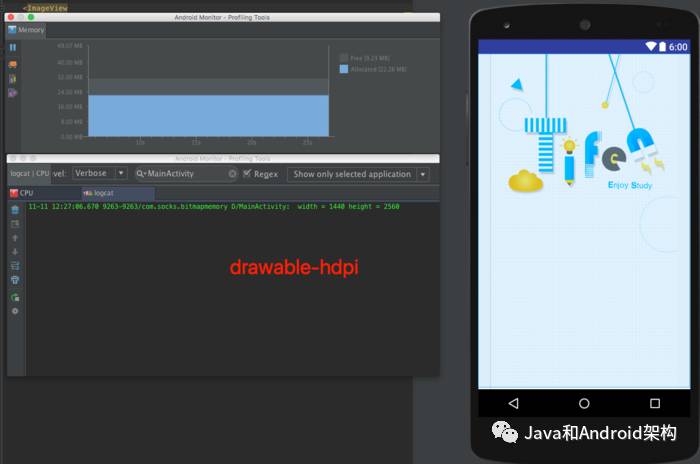The height and width of the screenshot is (464, 700).
Task: Pause the memory monitor
Action: [x=13, y=47]
